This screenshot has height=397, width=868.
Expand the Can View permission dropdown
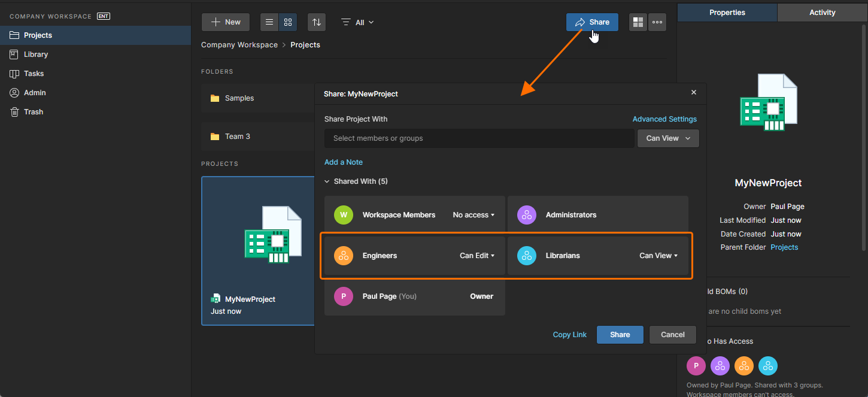tap(668, 138)
